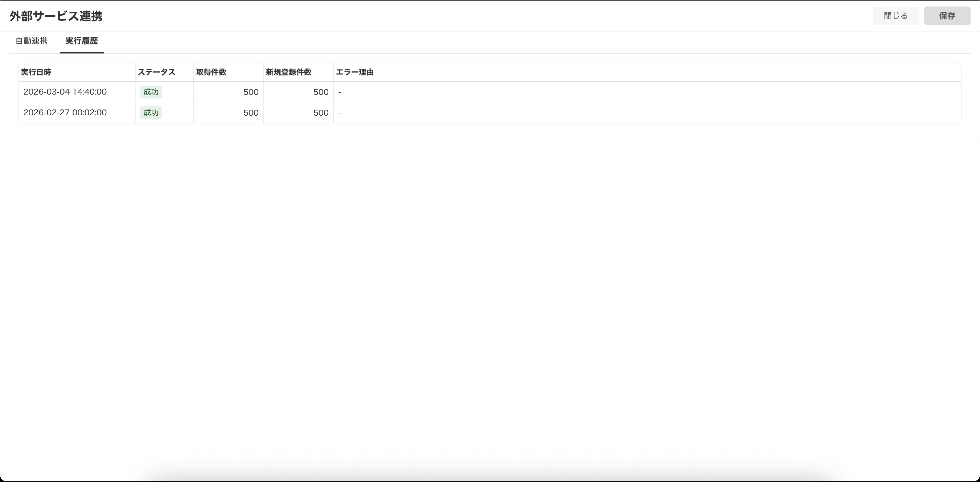Click the 外部サービス連携 page title

coord(56,16)
